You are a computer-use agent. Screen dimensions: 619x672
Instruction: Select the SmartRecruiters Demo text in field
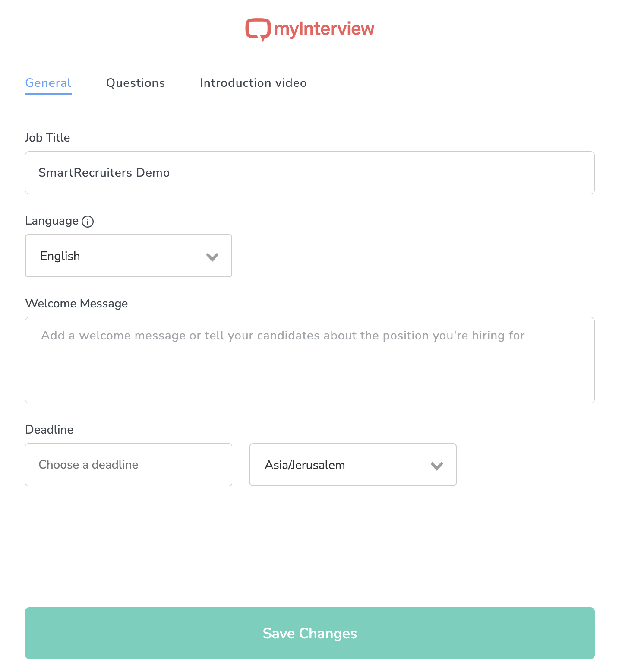coord(104,173)
